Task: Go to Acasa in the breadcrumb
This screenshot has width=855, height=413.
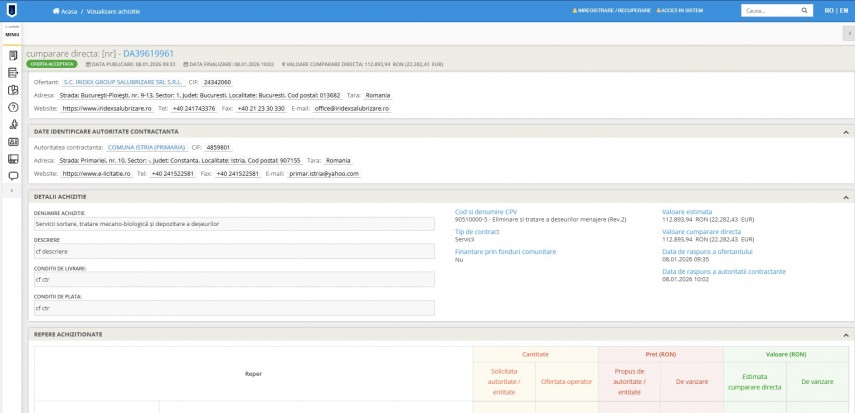Action: [94, 11]
